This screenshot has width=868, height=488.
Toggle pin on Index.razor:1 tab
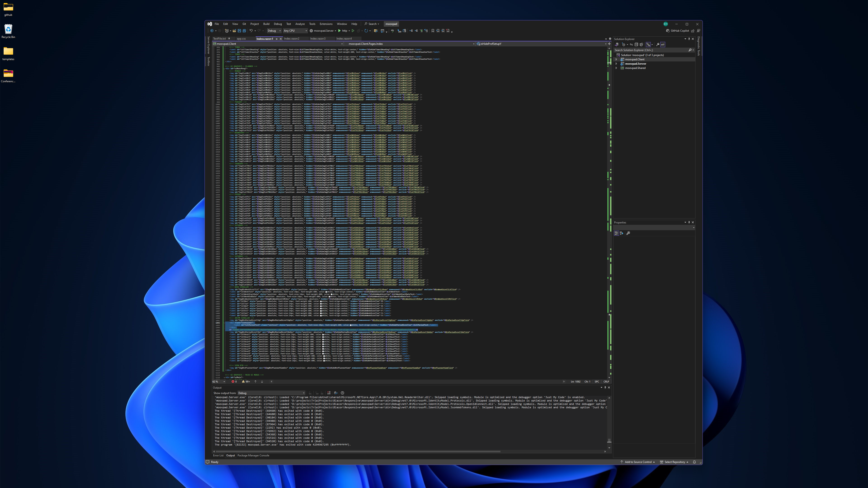[277, 39]
